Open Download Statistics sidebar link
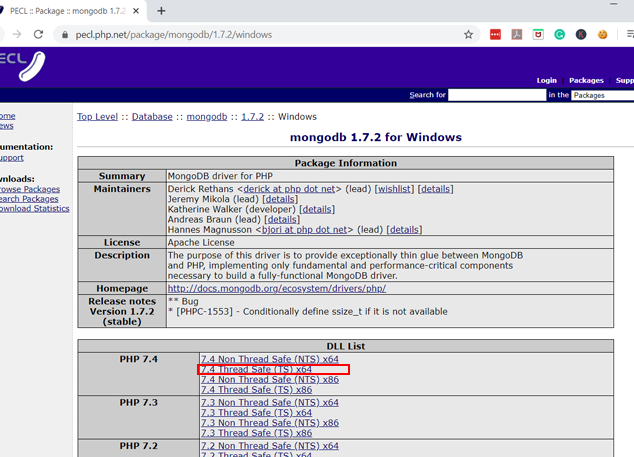Image resolution: width=634 pixels, height=457 pixels. pos(34,209)
